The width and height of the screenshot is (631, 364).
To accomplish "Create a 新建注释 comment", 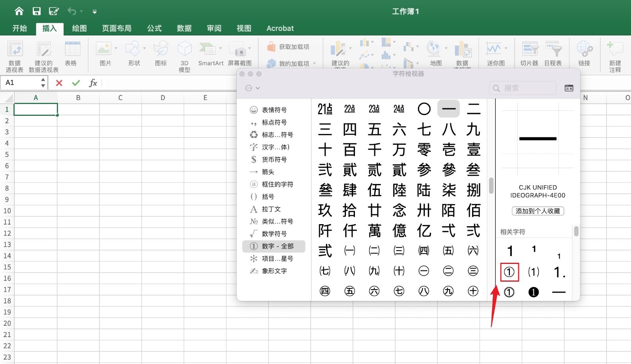I will click(614, 55).
